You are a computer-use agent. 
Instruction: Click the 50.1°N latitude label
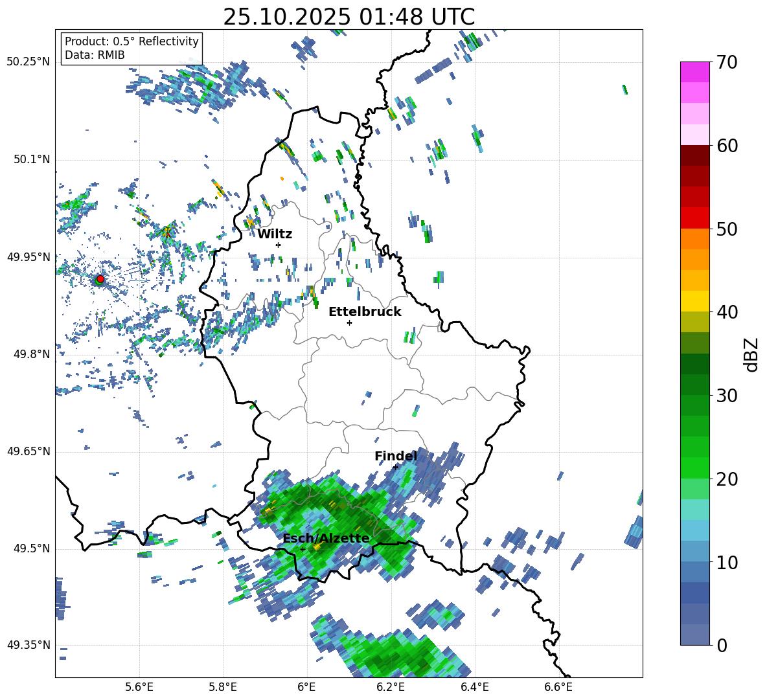(32, 160)
